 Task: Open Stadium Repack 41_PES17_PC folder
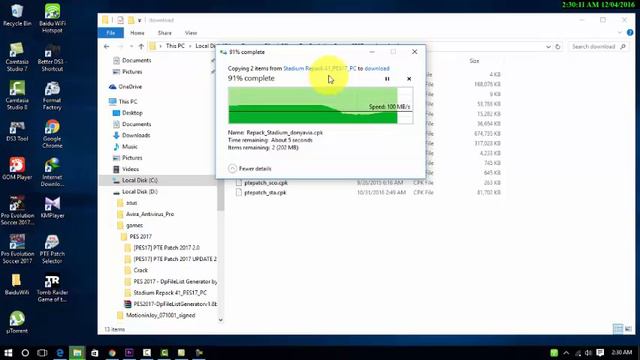pos(166,293)
